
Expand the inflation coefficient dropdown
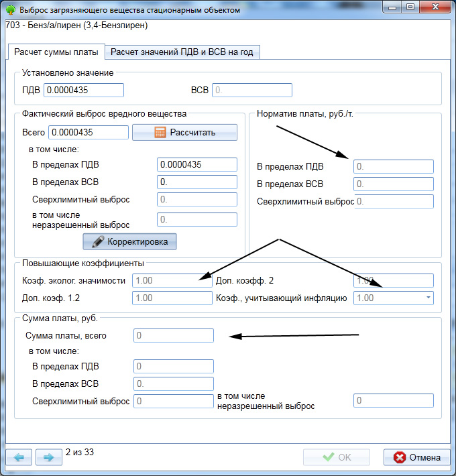(x=427, y=298)
